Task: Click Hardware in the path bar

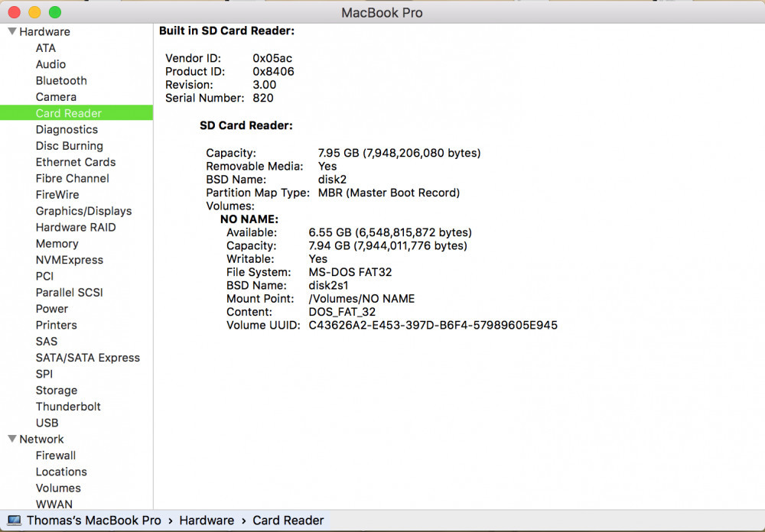Action: [207, 521]
